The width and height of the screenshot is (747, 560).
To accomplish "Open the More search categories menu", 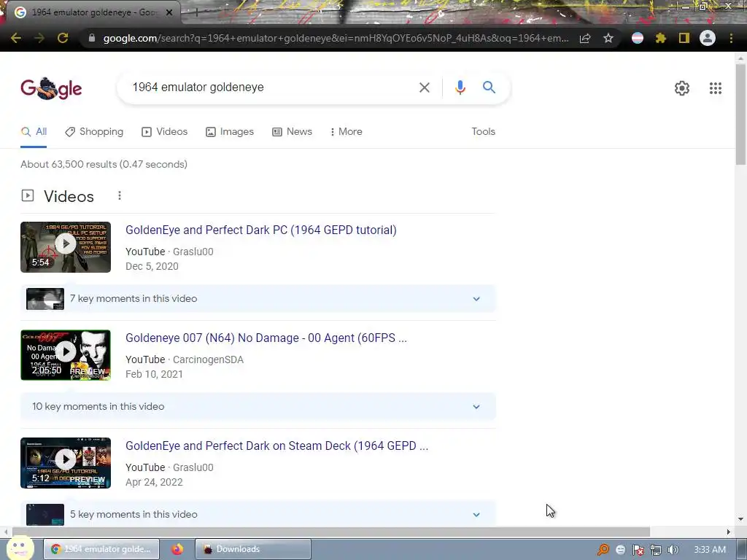I will pos(346,132).
